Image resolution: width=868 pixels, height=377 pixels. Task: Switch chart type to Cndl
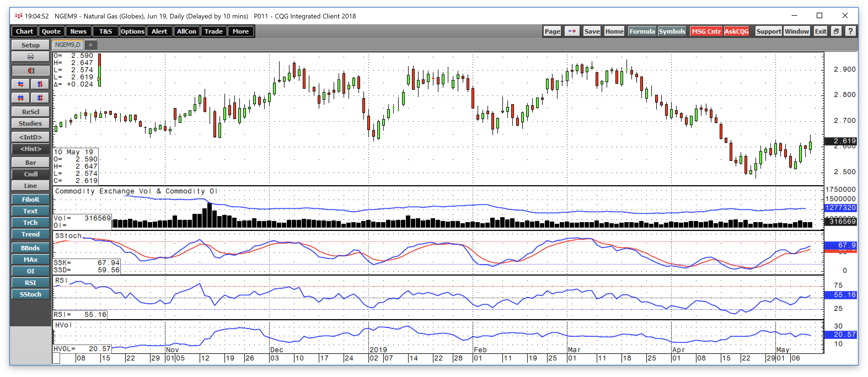pos(30,174)
